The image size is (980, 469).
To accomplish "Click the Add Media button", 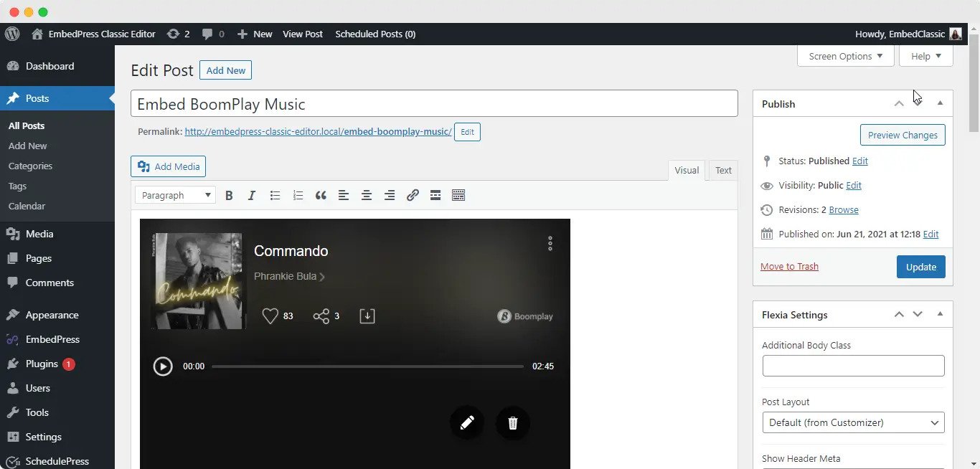I will point(169,166).
